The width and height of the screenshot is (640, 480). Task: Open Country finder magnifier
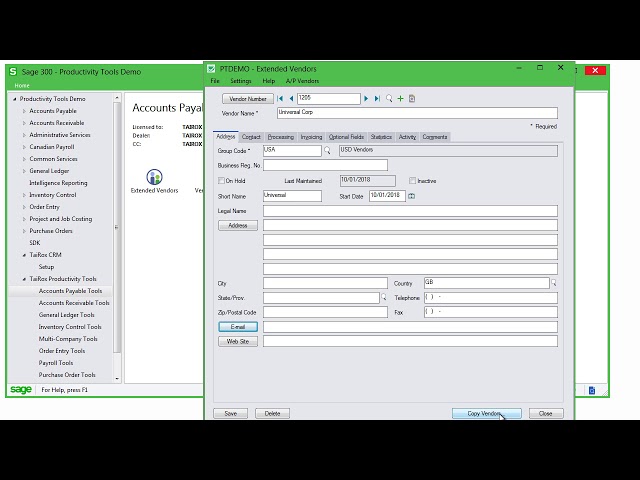click(553, 282)
